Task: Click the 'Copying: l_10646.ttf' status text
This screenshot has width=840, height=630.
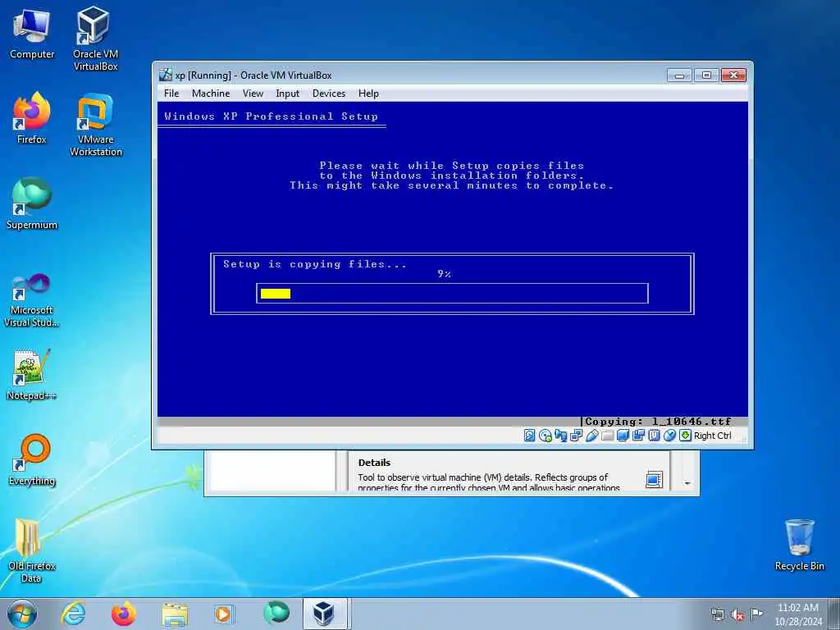Action: 658,422
